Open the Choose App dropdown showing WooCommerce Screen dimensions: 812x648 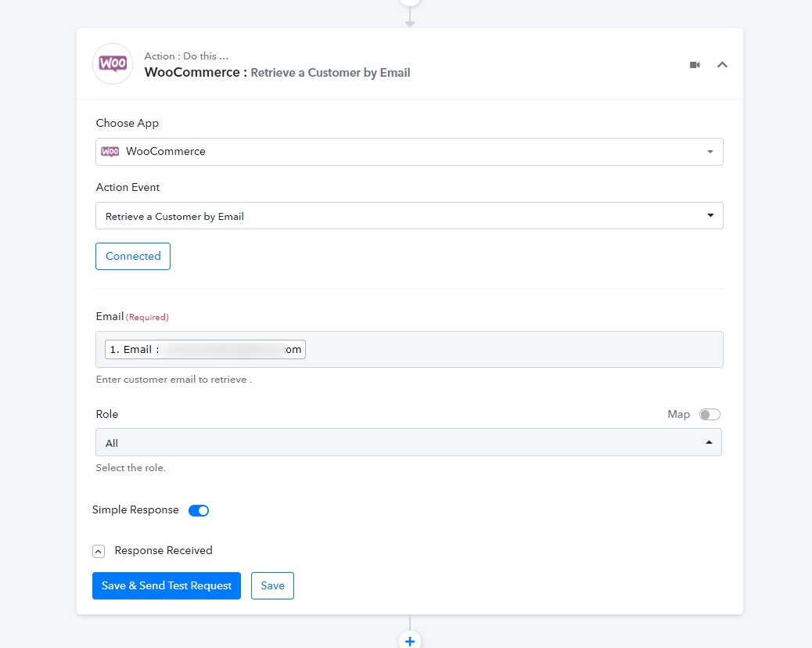coord(409,152)
